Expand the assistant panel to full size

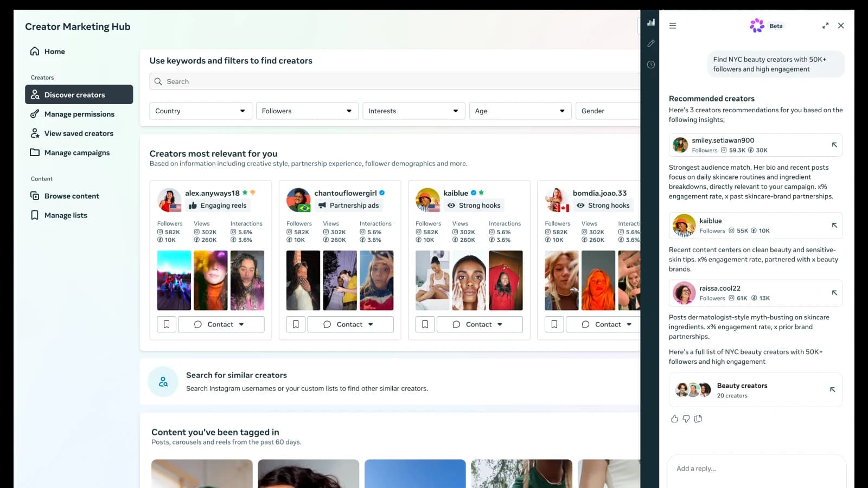pyautogui.click(x=825, y=25)
